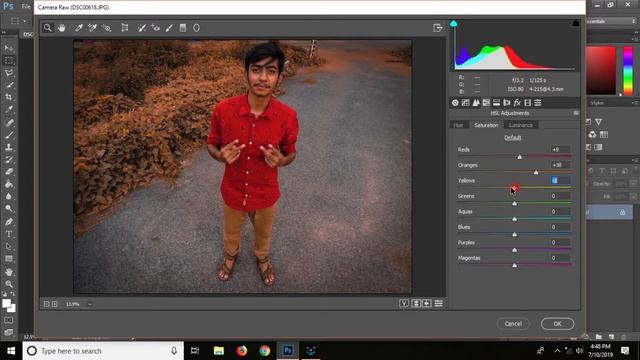Image resolution: width=640 pixels, height=360 pixels.
Task: Click the Greens value input field
Action: click(x=560, y=196)
